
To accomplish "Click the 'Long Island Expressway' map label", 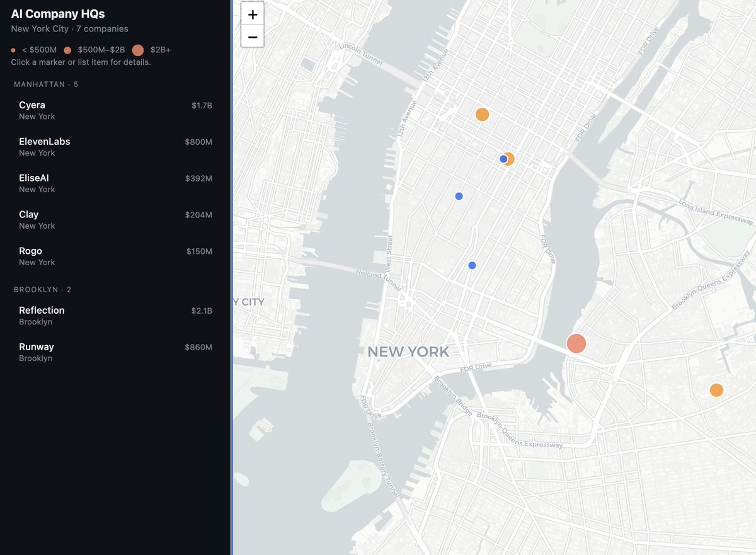I will tap(716, 212).
